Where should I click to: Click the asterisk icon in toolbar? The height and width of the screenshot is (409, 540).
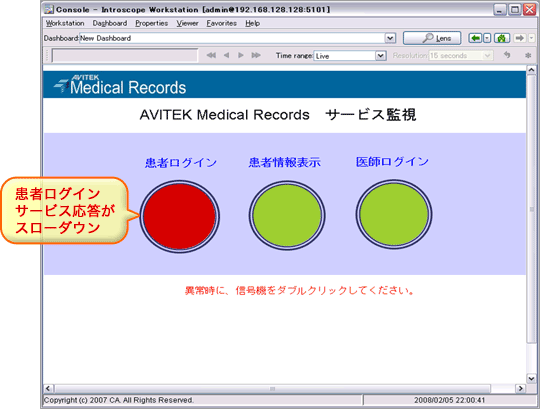point(528,55)
